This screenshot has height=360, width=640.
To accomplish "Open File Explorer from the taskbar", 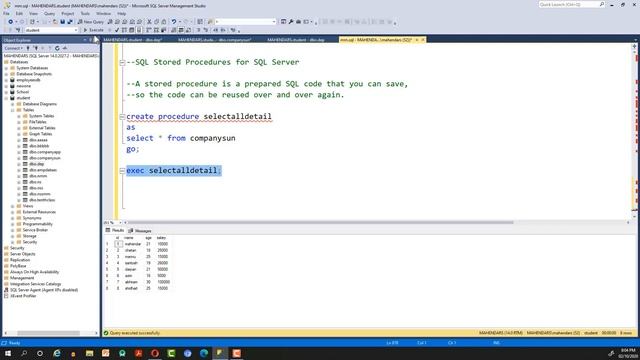I will pos(89,353).
